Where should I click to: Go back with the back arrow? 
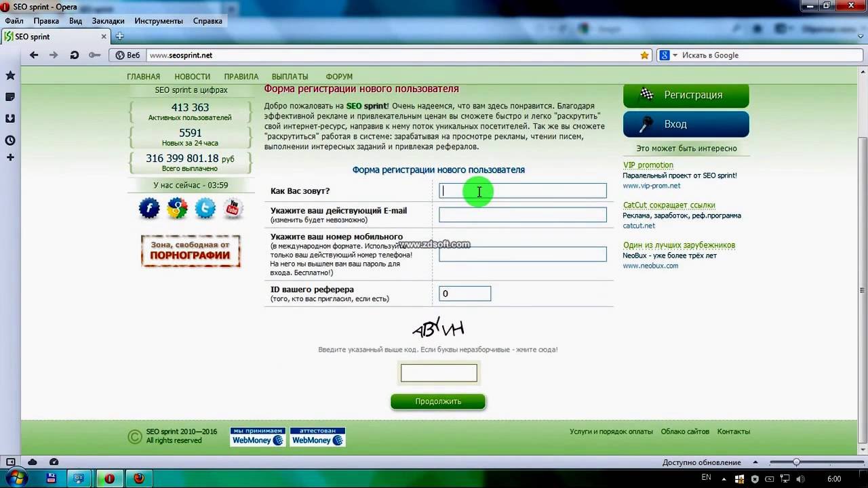point(34,56)
